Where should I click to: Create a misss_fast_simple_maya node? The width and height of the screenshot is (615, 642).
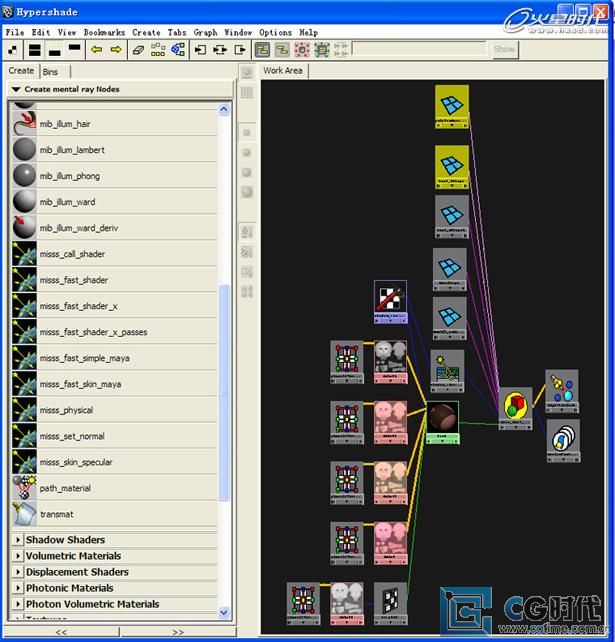pyautogui.click(x=115, y=358)
